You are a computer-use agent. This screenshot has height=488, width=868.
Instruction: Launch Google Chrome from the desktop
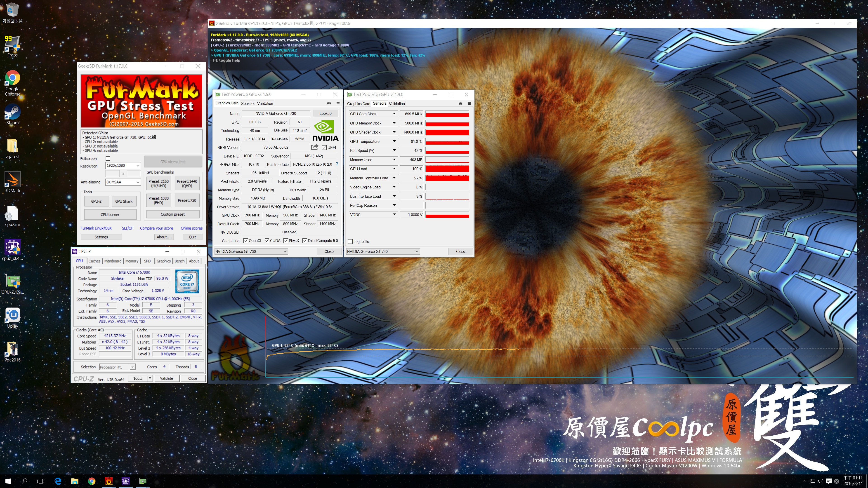point(12,83)
